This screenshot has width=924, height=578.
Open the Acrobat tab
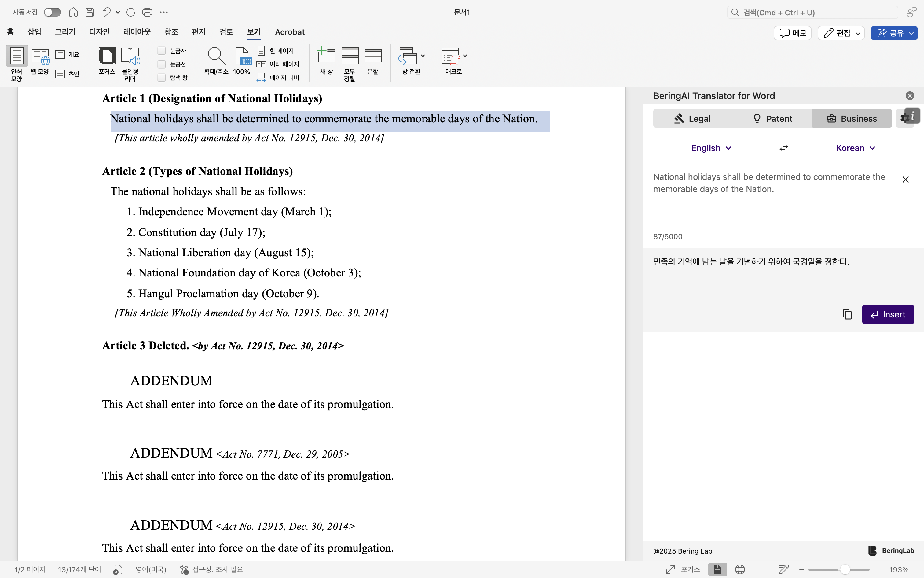coord(290,32)
